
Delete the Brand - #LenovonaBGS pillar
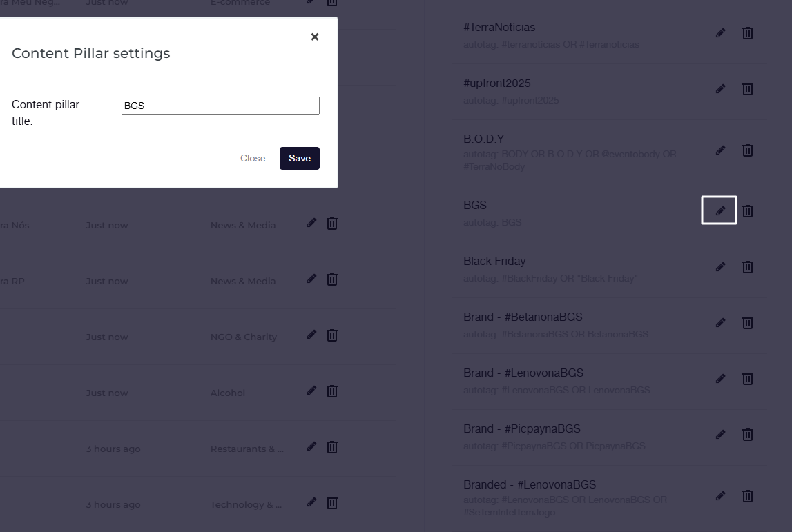point(747,379)
